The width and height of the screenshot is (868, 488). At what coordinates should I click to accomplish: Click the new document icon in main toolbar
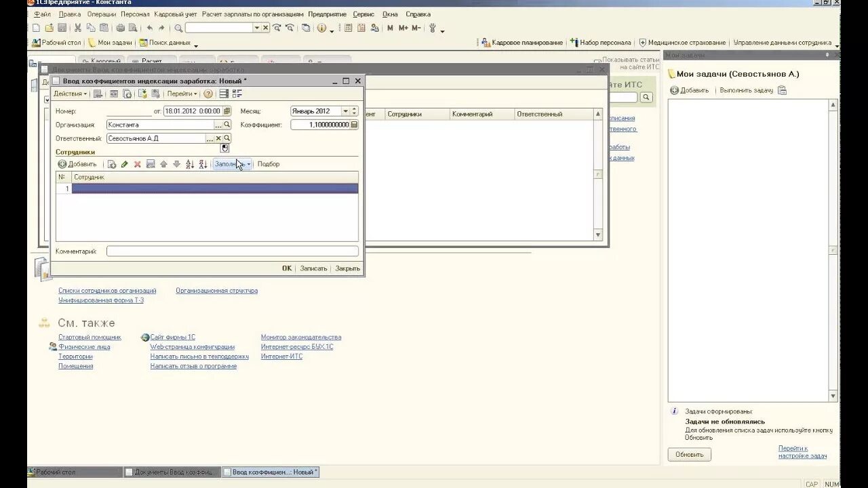37,28
